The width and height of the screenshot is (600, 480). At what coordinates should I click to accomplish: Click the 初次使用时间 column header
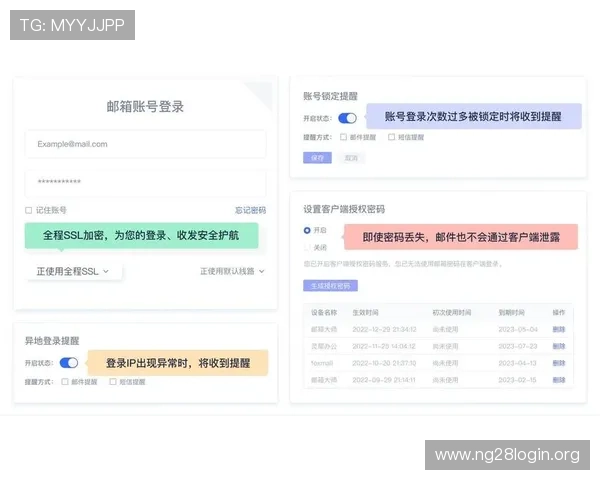point(452,312)
